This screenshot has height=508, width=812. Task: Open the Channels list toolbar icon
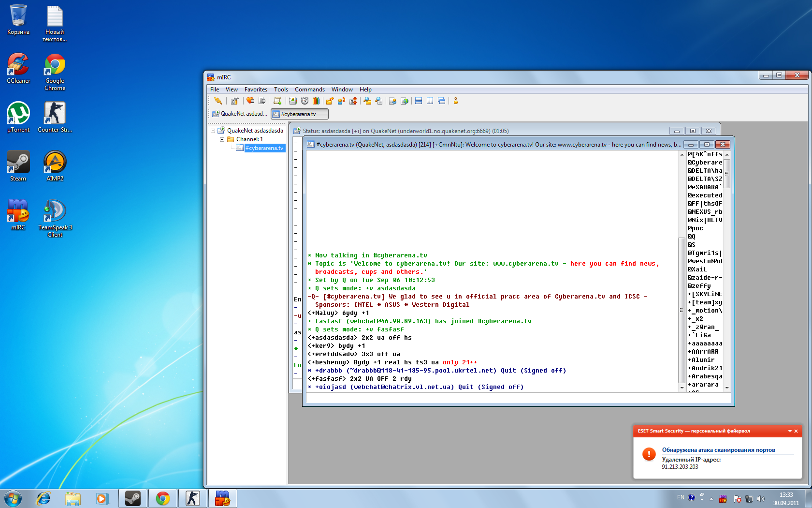point(262,101)
